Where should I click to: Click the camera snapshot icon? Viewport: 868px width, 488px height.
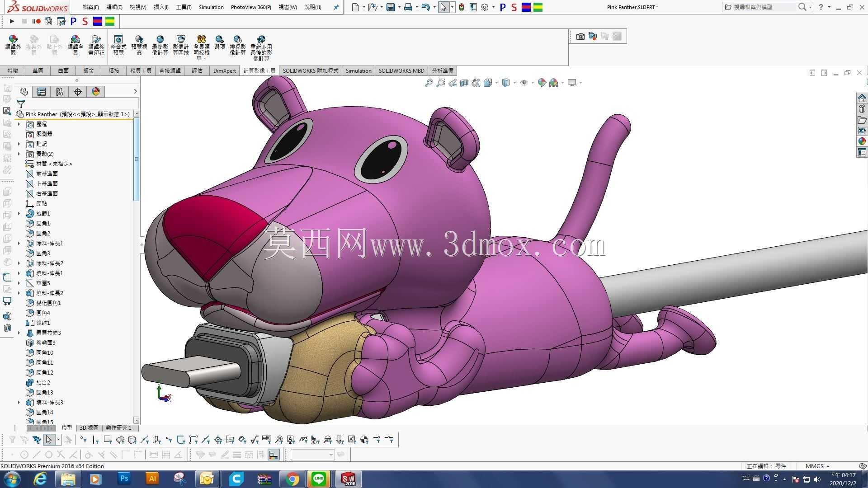coord(580,36)
